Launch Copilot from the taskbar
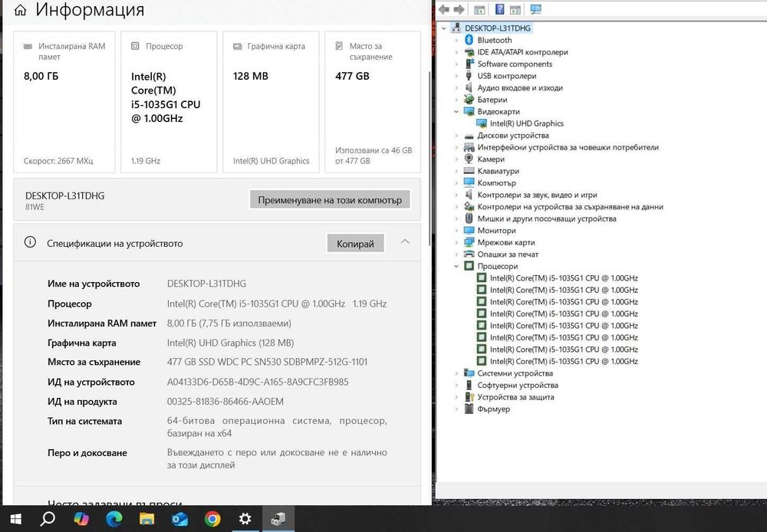Screen dimensions: 767x532 pos(81,519)
